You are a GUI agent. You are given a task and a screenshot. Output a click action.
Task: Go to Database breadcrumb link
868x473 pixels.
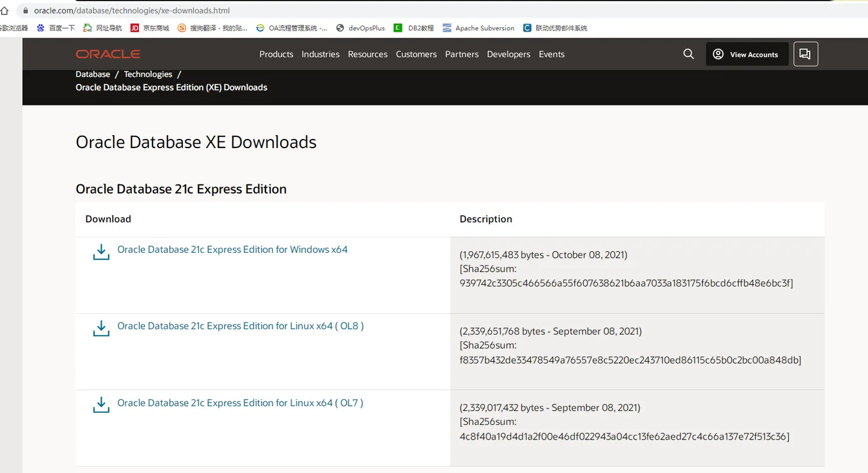(x=93, y=74)
